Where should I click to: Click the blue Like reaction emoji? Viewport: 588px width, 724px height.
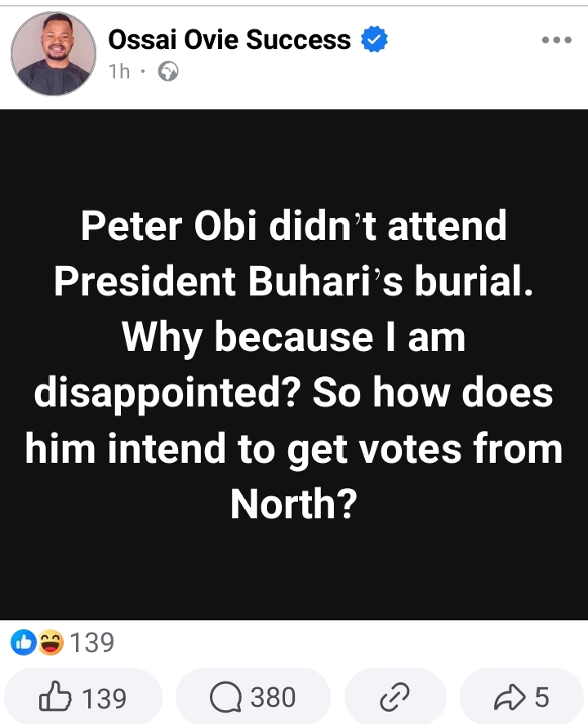22,643
